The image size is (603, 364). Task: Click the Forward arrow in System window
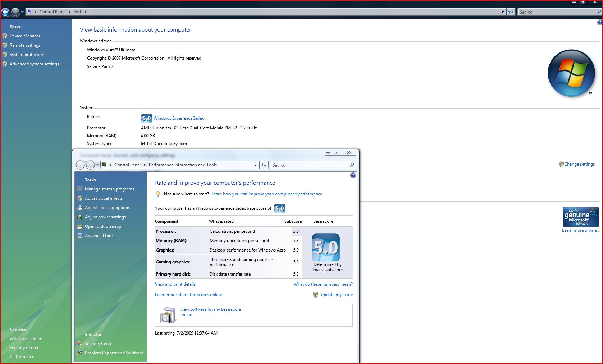click(15, 12)
